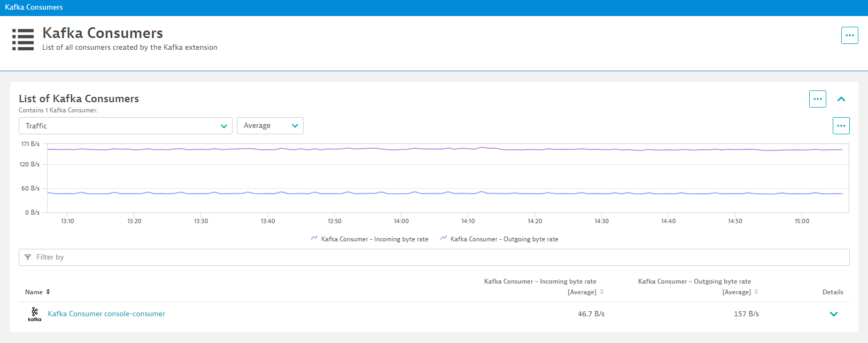
Task: Expand details for console-consumer row
Action: [x=833, y=314]
